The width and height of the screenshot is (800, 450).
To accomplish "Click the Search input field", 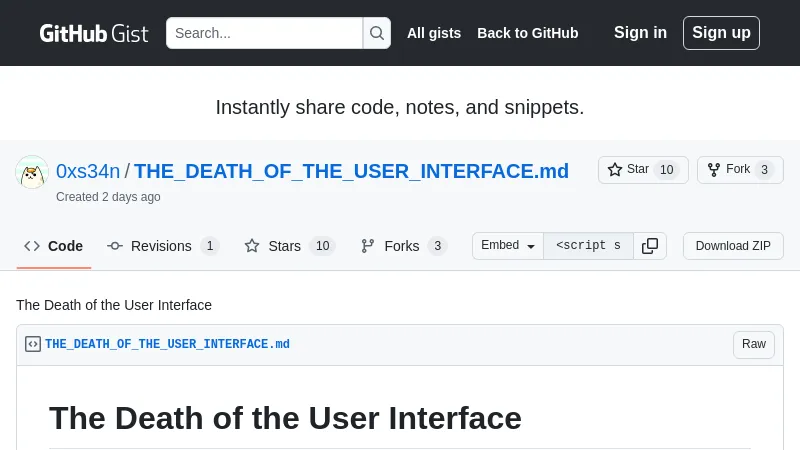I will (x=264, y=33).
